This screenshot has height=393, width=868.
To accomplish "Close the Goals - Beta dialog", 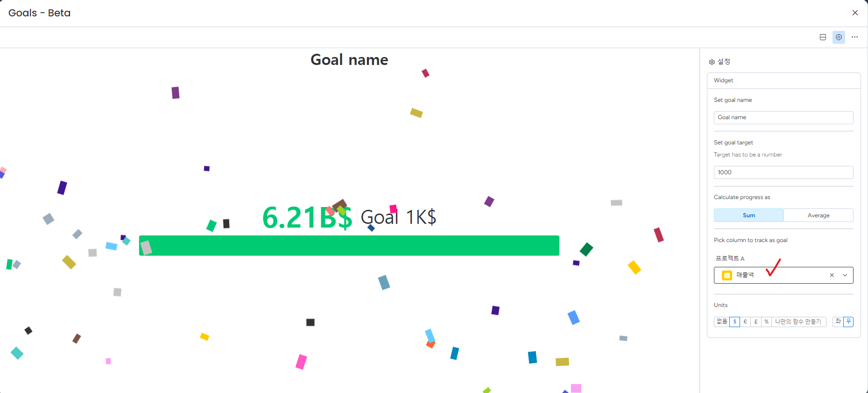I will click(855, 13).
